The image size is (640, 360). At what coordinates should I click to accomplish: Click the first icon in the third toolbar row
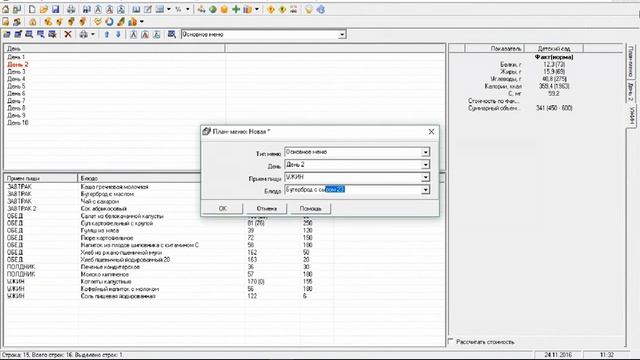[7, 34]
